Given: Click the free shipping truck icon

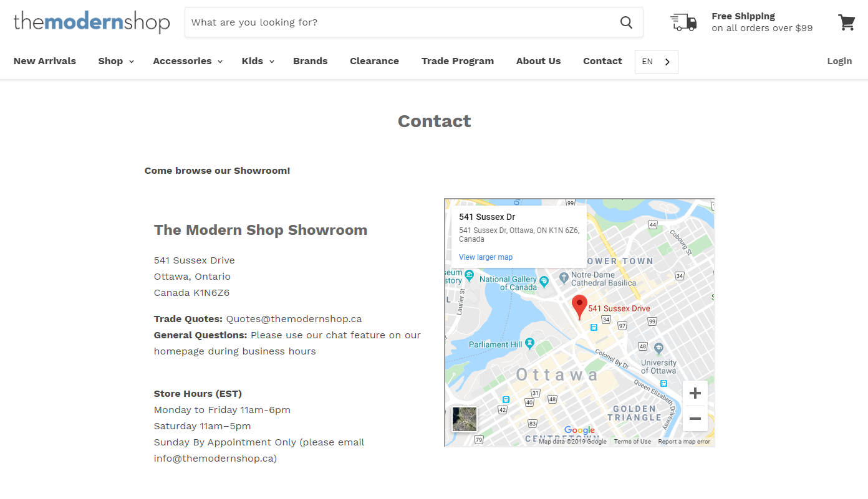Looking at the screenshot, I should pyautogui.click(x=683, y=22).
